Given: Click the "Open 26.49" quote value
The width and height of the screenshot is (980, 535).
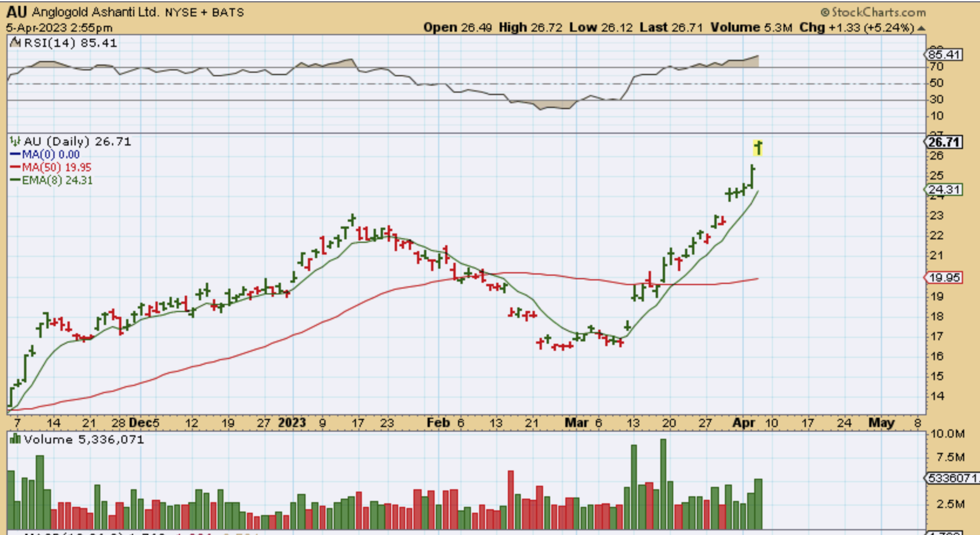Looking at the screenshot, I should 457,28.
